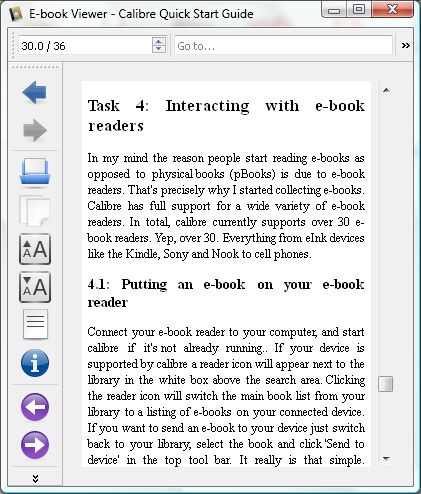The image size is (421, 494).
Task: Click the subheading '4.1: Putting an e-book on your e-book reader'
Action: click(226, 293)
